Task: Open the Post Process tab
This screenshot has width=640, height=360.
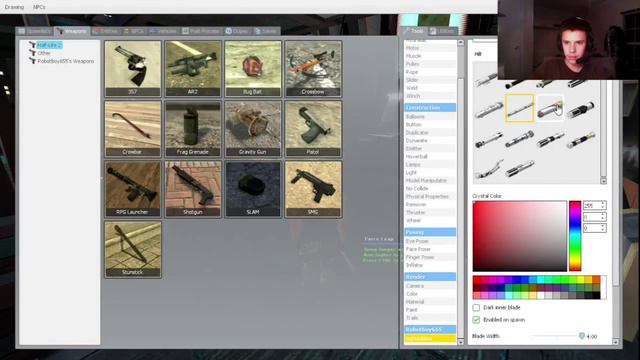Action: [x=202, y=31]
